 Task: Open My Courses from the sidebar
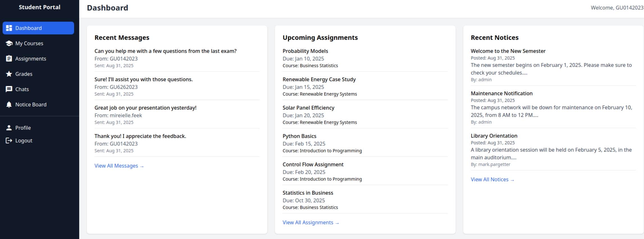coord(29,43)
